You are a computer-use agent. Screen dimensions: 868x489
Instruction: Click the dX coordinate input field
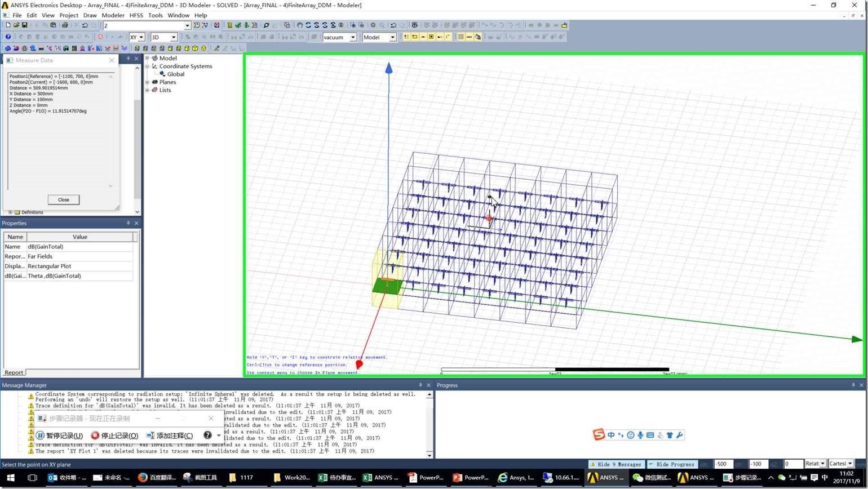click(723, 464)
